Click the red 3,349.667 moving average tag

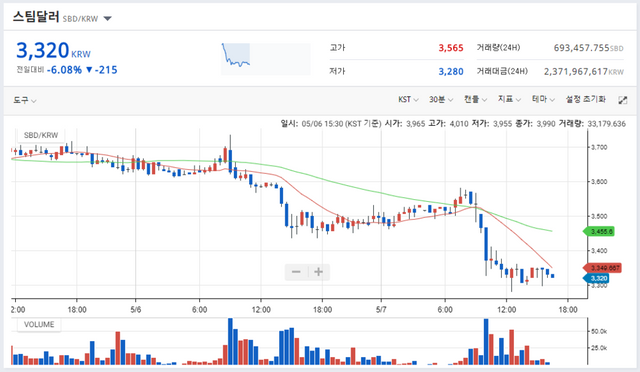pos(602,268)
